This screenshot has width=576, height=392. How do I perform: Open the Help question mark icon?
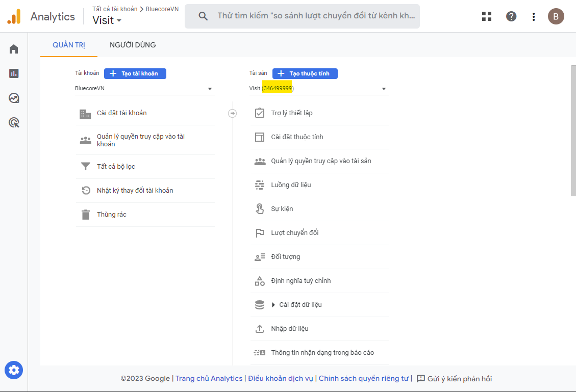pos(511,16)
